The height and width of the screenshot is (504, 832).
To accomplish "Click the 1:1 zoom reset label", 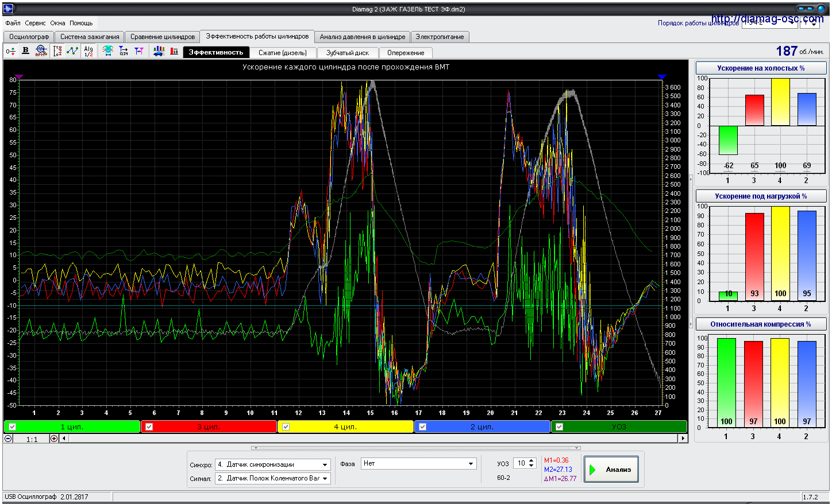I will pos(32,439).
